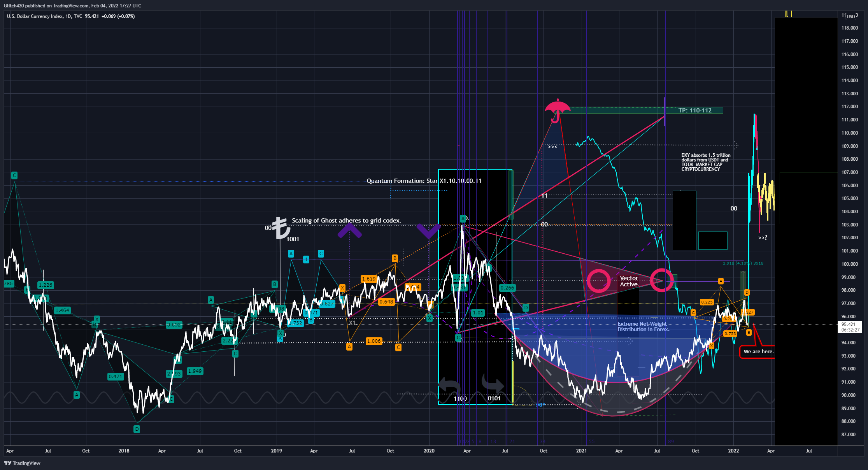
Task: Select the 1.226 teal ratio label
Action: 46,285
